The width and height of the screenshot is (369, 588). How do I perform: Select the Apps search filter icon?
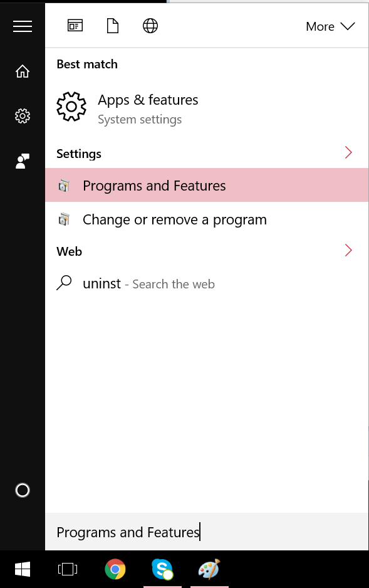point(75,26)
